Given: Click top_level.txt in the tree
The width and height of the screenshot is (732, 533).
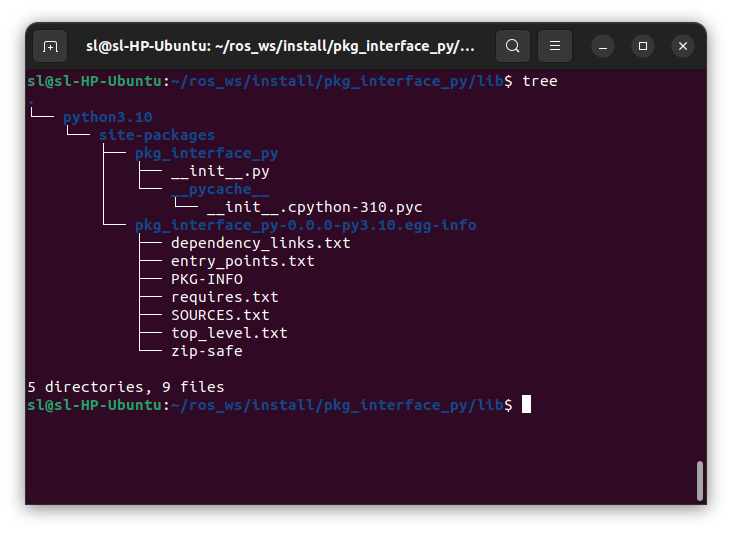Looking at the screenshot, I should point(229,333).
